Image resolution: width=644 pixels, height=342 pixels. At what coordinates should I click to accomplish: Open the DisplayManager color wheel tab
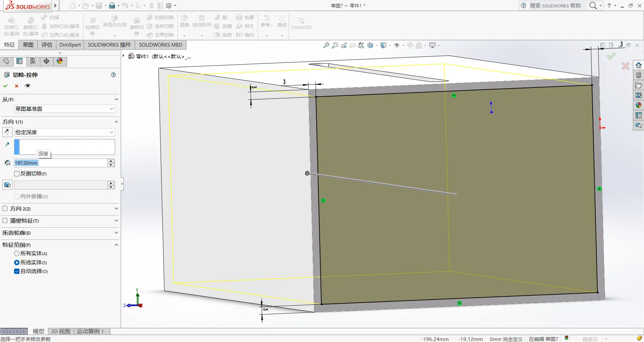click(x=60, y=61)
